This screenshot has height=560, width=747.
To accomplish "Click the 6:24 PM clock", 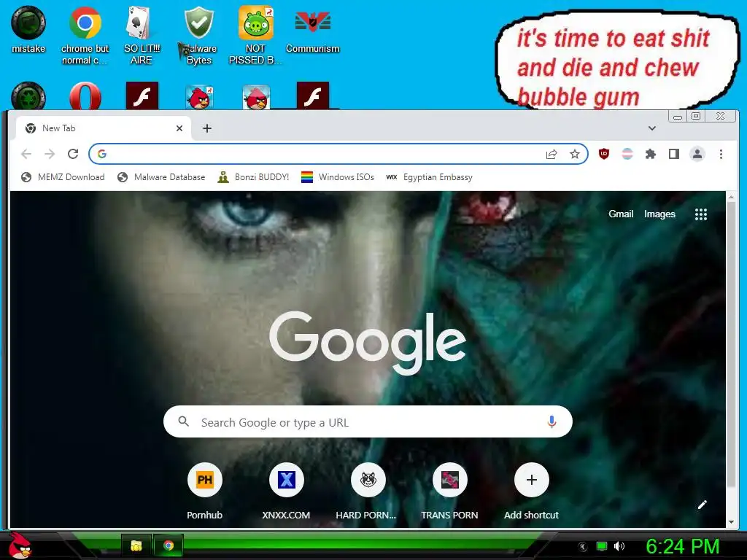I will pyautogui.click(x=682, y=546).
